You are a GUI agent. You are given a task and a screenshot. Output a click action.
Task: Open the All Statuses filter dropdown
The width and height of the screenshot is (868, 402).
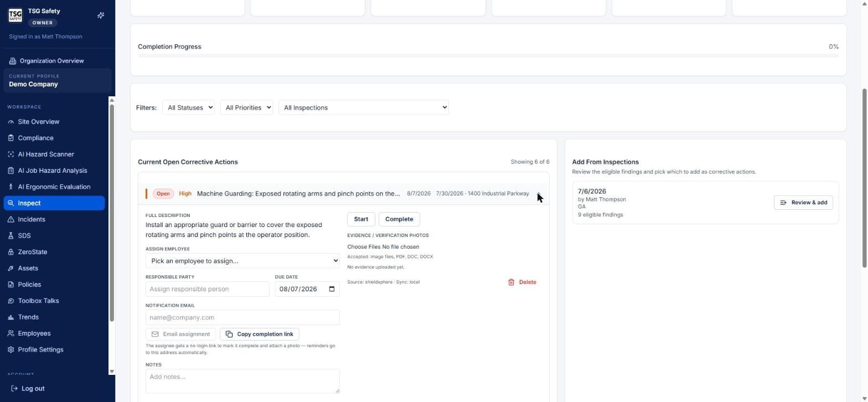point(188,108)
